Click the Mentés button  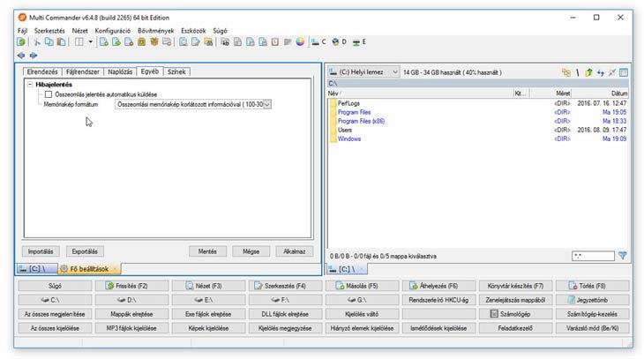[x=207, y=251]
